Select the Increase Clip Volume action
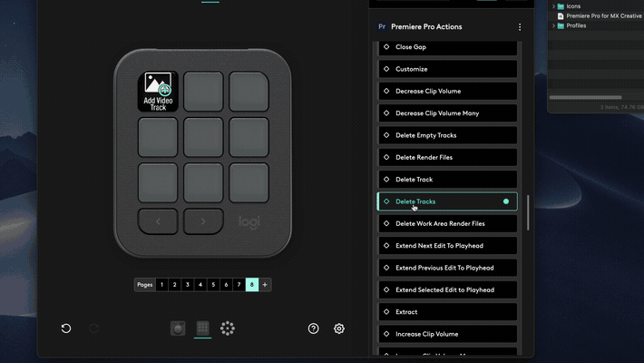Screen dimensions: 644x363 (448, 334)
